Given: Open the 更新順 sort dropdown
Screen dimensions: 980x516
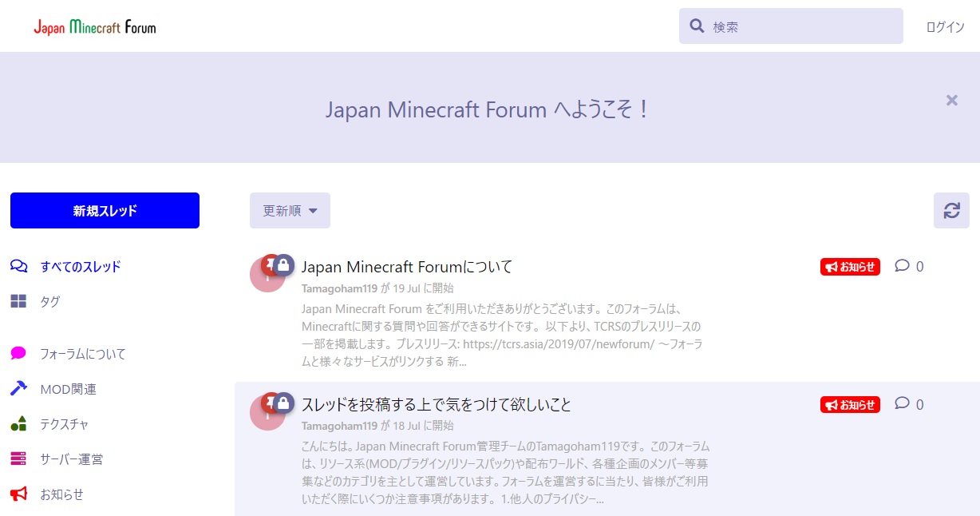Looking at the screenshot, I should point(290,211).
